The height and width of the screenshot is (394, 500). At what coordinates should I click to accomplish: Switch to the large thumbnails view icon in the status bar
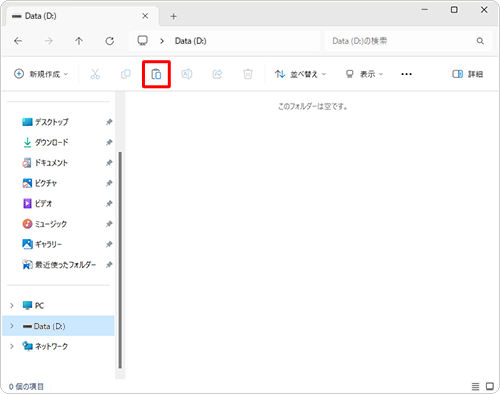coord(490,386)
